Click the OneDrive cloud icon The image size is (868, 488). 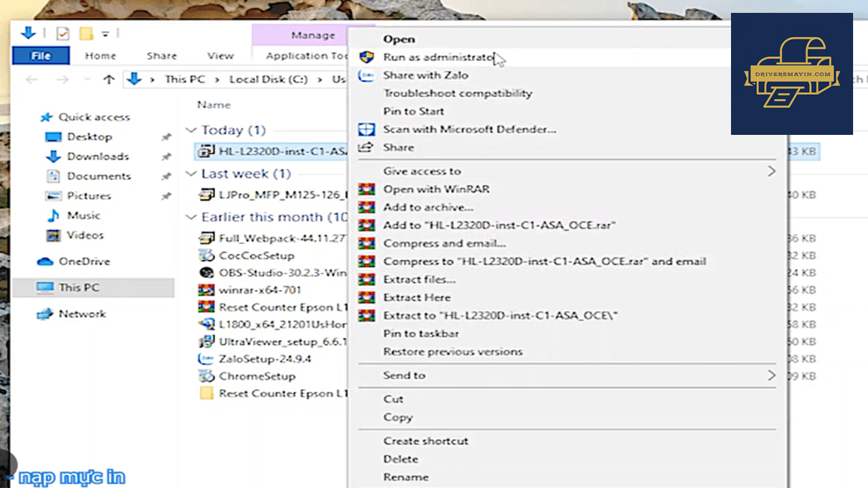pyautogui.click(x=45, y=262)
